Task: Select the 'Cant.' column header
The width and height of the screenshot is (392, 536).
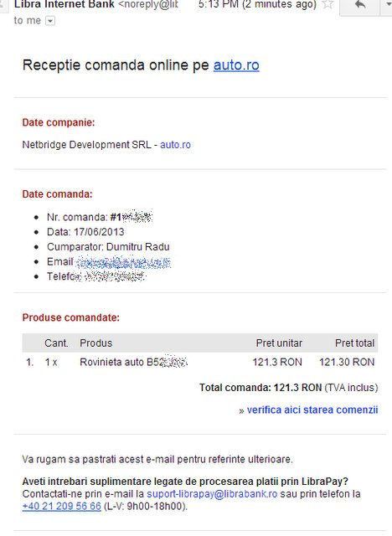Action: click(x=56, y=343)
